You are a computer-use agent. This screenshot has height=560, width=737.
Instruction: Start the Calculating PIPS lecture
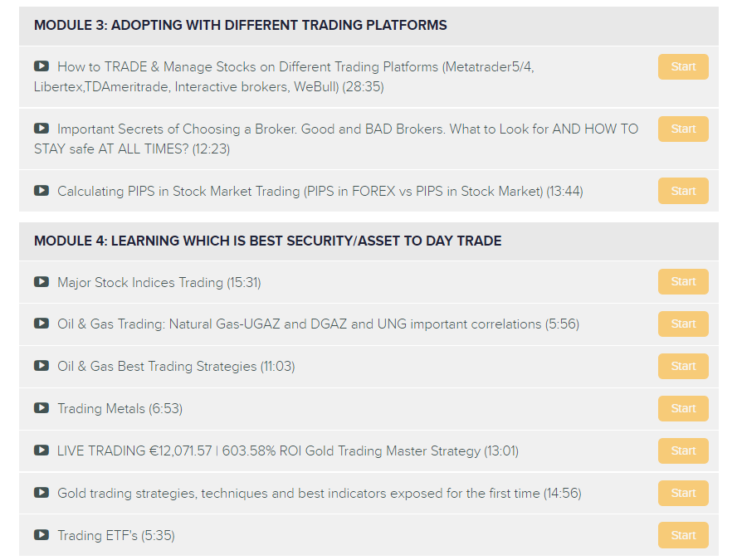pyautogui.click(x=683, y=191)
